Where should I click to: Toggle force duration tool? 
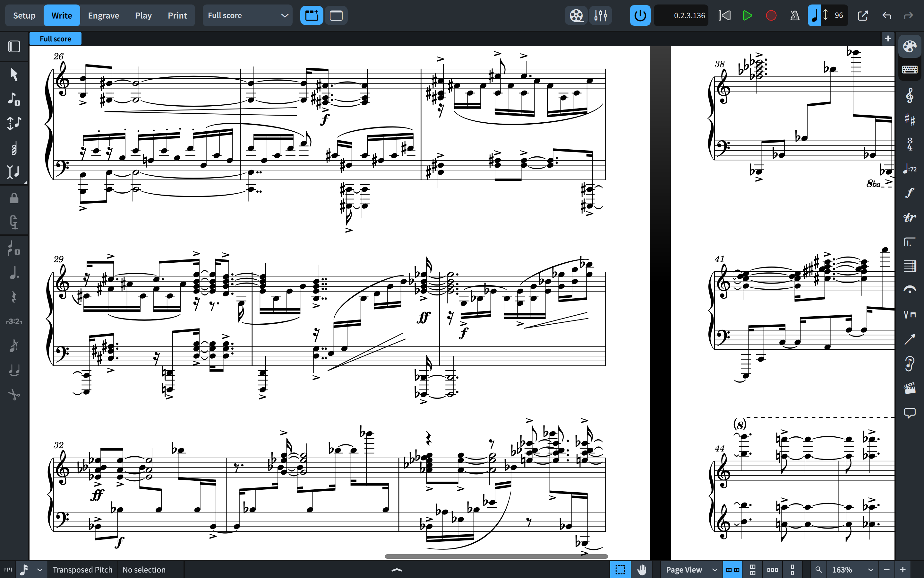(x=14, y=222)
